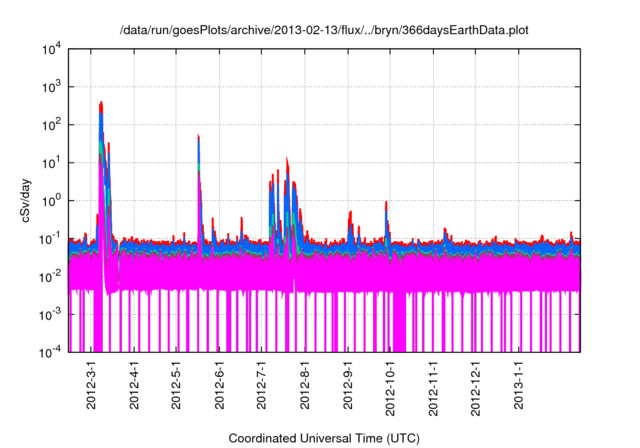Click the Coordinated Universal Time (UTC) label
The width and height of the screenshot is (640, 448).
click(324, 438)
